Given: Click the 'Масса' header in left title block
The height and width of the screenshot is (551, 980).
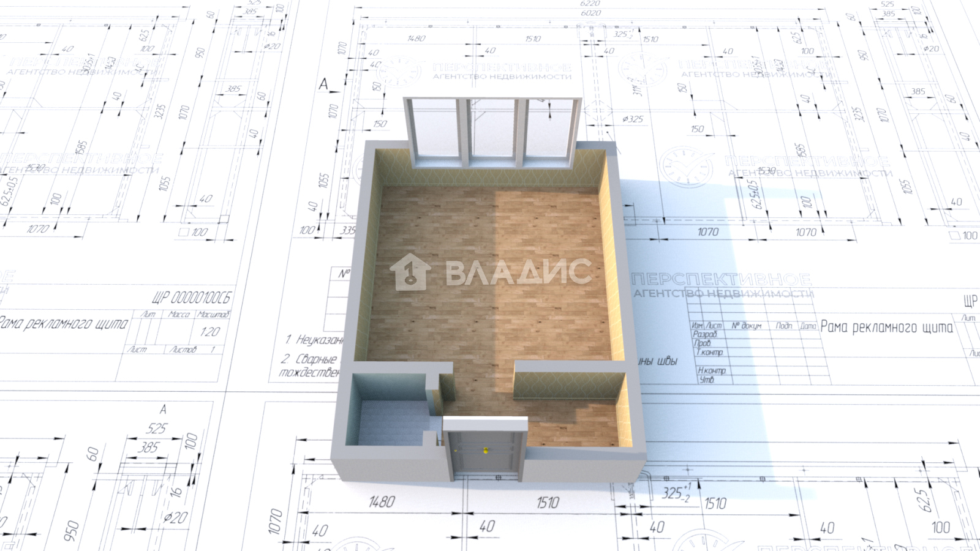Looking at the screenshot, I should point(179,314).
